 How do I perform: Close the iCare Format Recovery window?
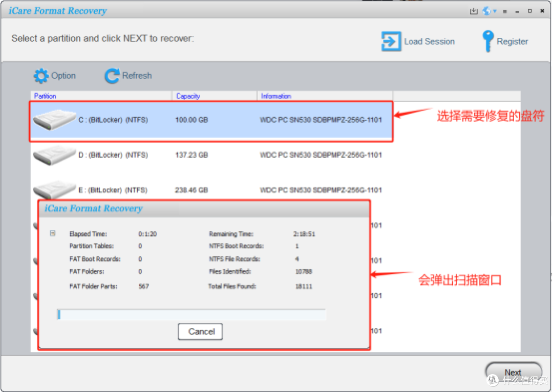click(542, 11)
